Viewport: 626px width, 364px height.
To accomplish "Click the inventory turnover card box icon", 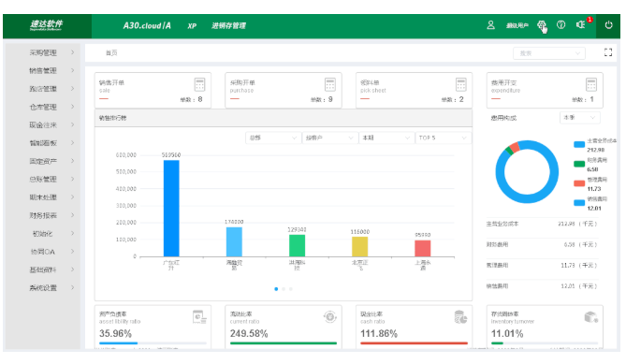I will point(591,317).
